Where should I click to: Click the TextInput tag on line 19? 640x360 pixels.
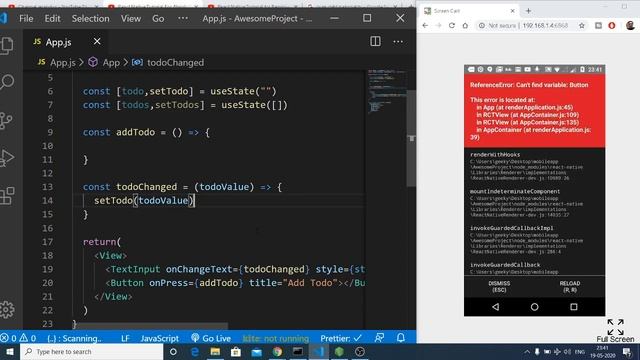coord(135,269)
